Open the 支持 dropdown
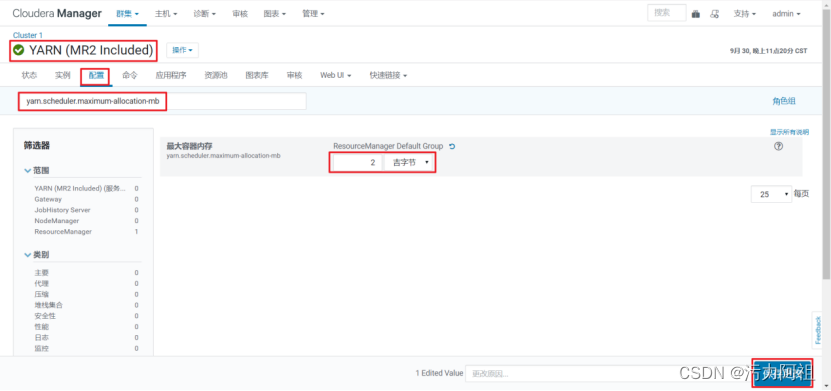831x391 pixels. pyautogui.click(x=745, y=14)
